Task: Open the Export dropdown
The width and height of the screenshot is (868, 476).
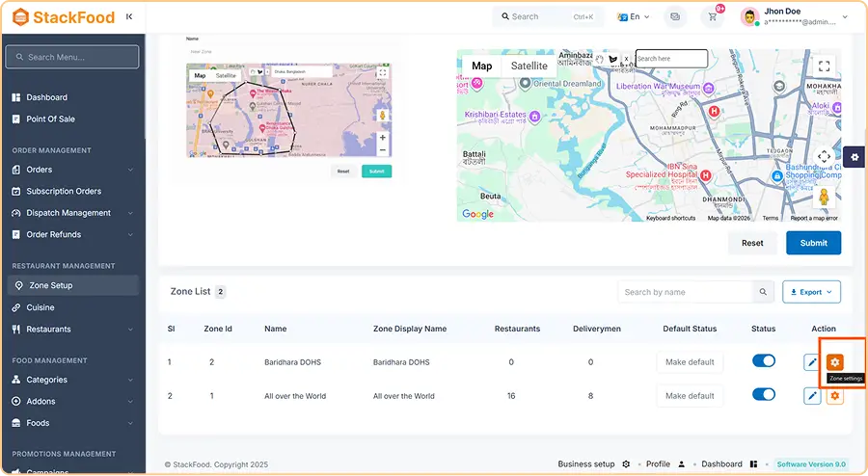Action: 811,292
